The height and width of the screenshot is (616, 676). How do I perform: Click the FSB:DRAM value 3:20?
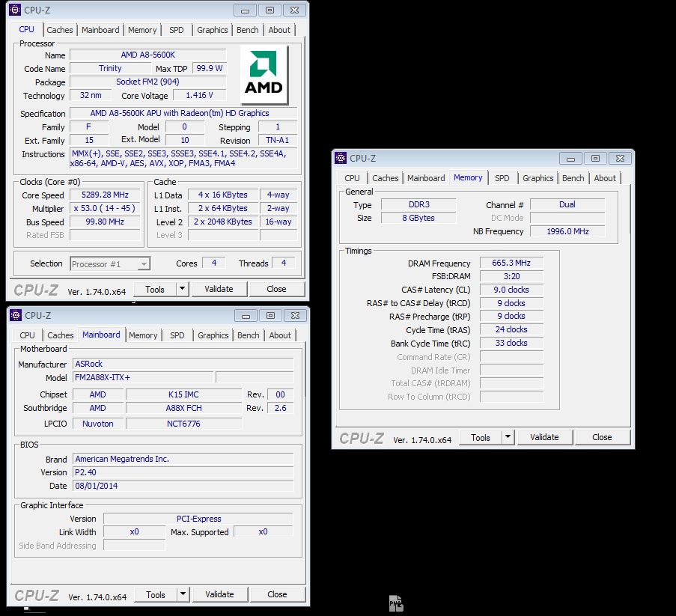pos(511,276)
